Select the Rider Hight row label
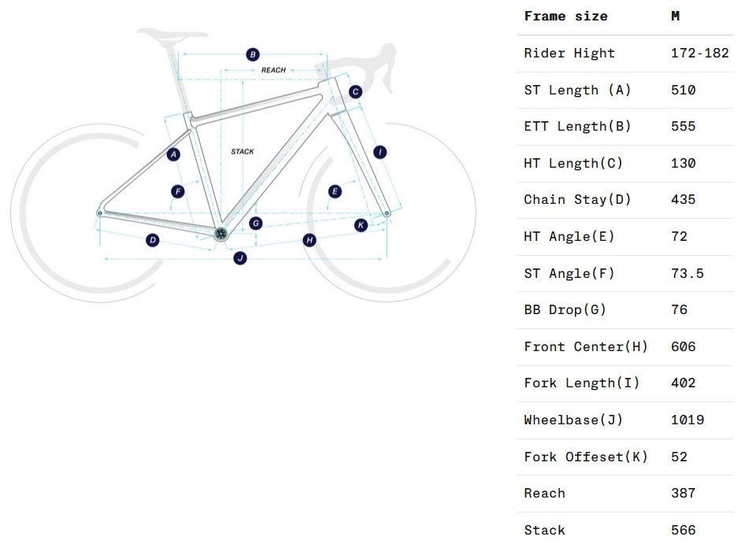Screen dimensions: 756x555 (x=569, y=54)
